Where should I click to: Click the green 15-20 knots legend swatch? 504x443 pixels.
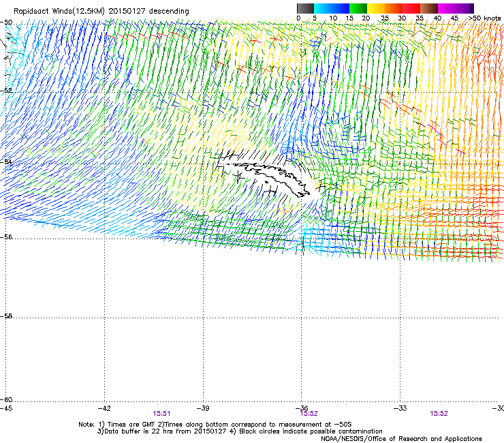click(x=358, y=8)
